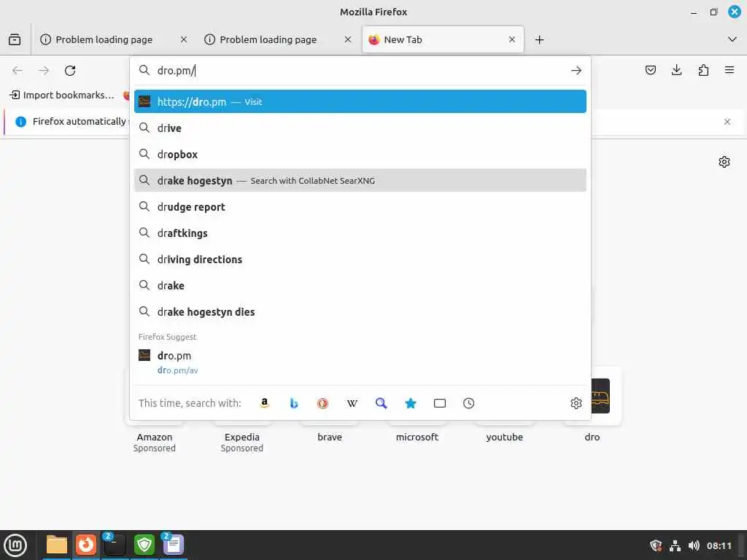Click the security shield tray icon
Viewport: 747px width, 560px height.
(x=656, y=545)
